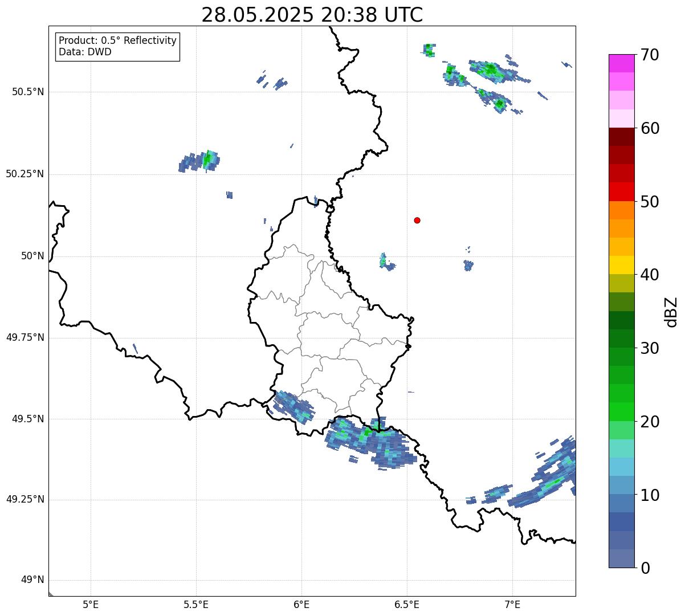This screenshot has width=685, height=616.
Task: Pick the grey-blue bottom colorbar segment
Action: [x=622, y=558]
